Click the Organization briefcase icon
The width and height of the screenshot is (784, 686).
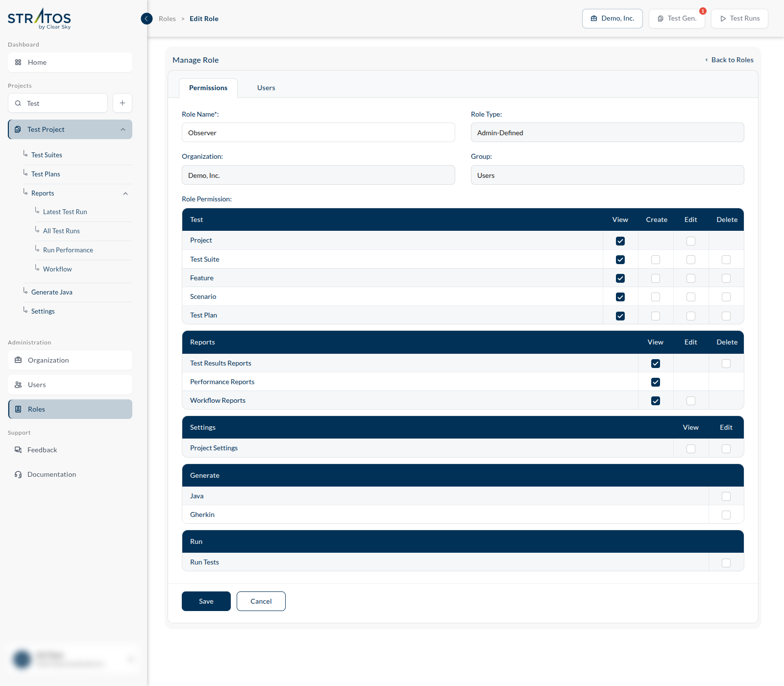tap(18, 360)
